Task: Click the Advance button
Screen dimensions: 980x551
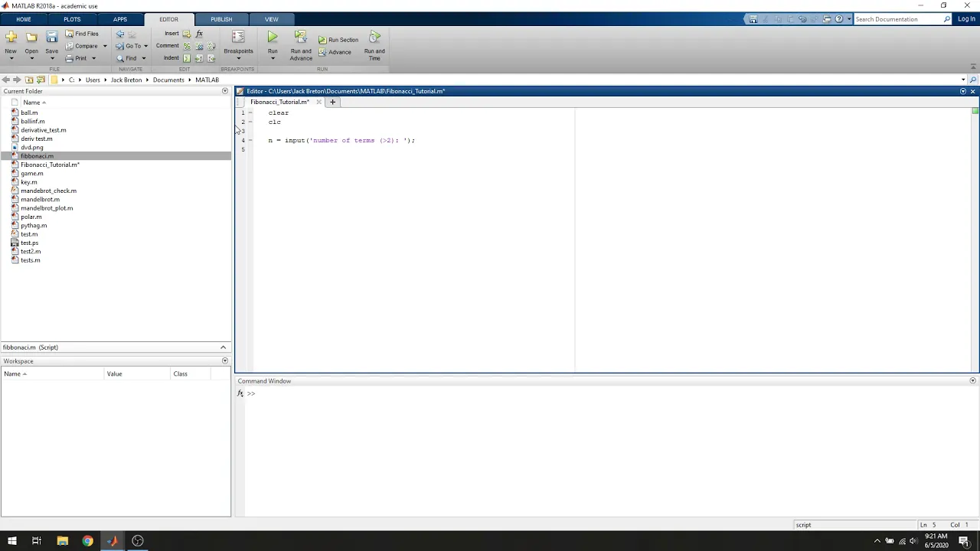Action: point(335,52)
